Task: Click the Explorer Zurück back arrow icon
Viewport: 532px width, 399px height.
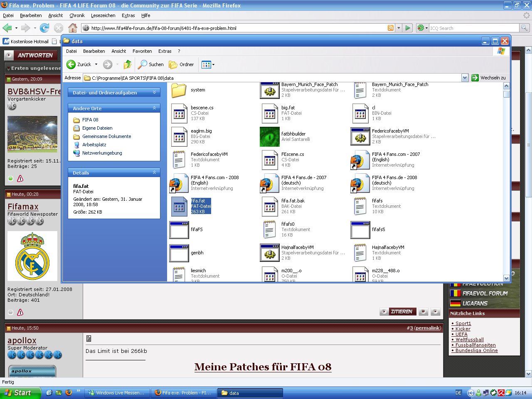Action: tap(71, 64)
